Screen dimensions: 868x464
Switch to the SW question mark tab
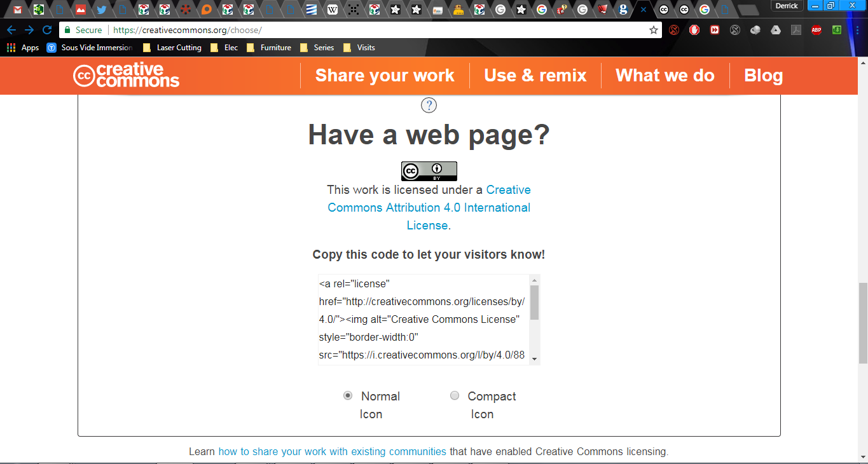[x=561, y=10]
